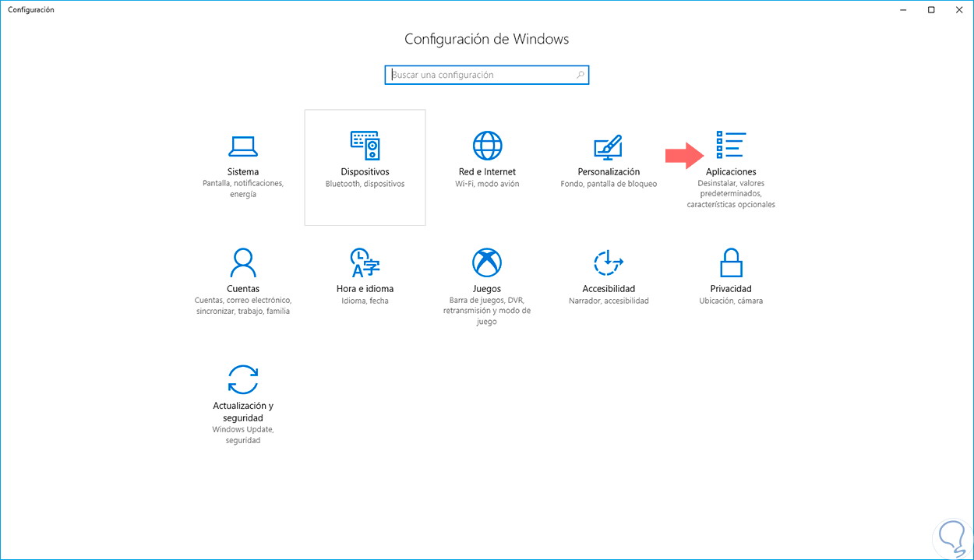
Task: Click the 'Personalización' label
Action: pos(609,172)
